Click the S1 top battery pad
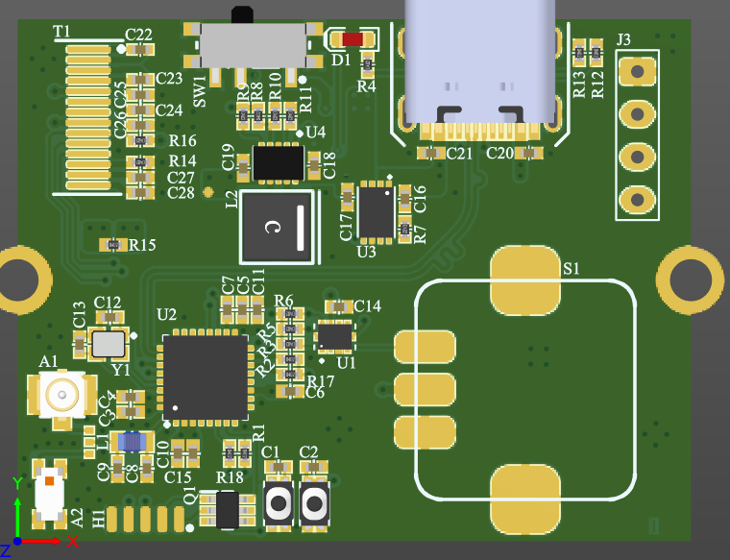 tap(525, 280)
